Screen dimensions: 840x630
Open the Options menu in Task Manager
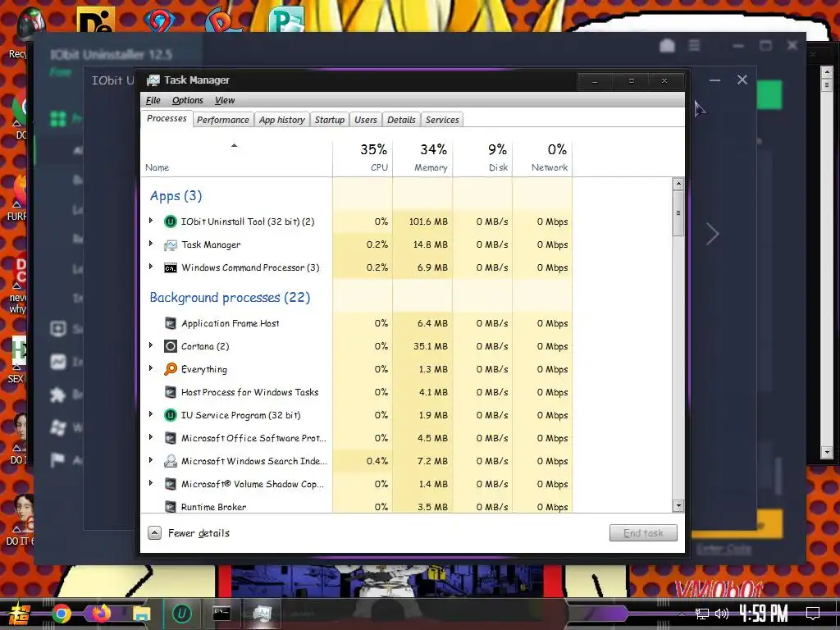pos(188,100)
